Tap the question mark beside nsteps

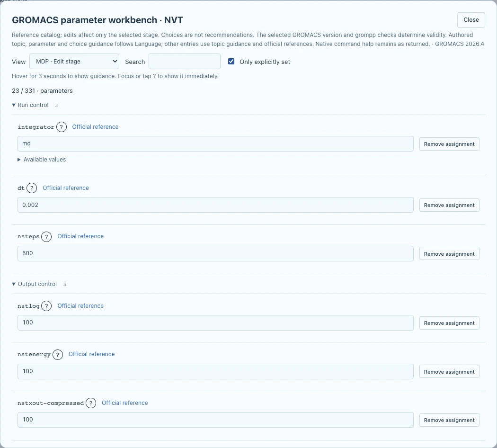pyautogui.click(x=46, y=236)
